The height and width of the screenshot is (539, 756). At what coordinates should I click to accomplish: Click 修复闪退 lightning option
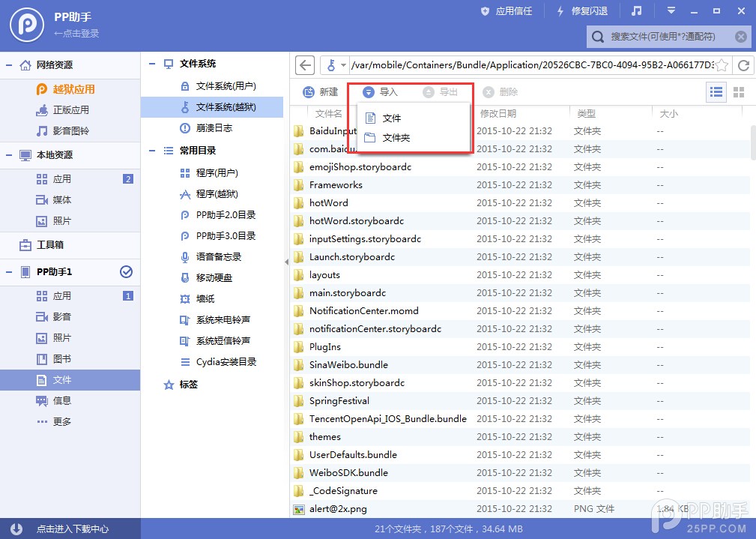click(x=582, y=11)
